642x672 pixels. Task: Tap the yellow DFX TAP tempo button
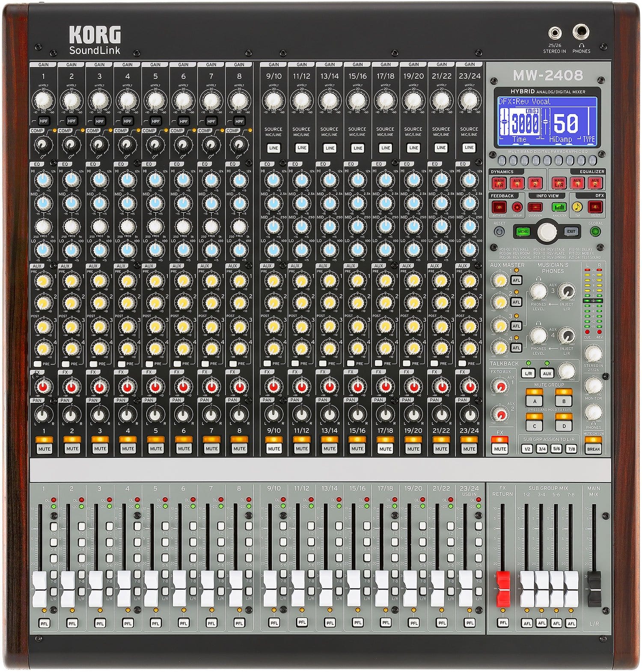click(x=578, y=207)
